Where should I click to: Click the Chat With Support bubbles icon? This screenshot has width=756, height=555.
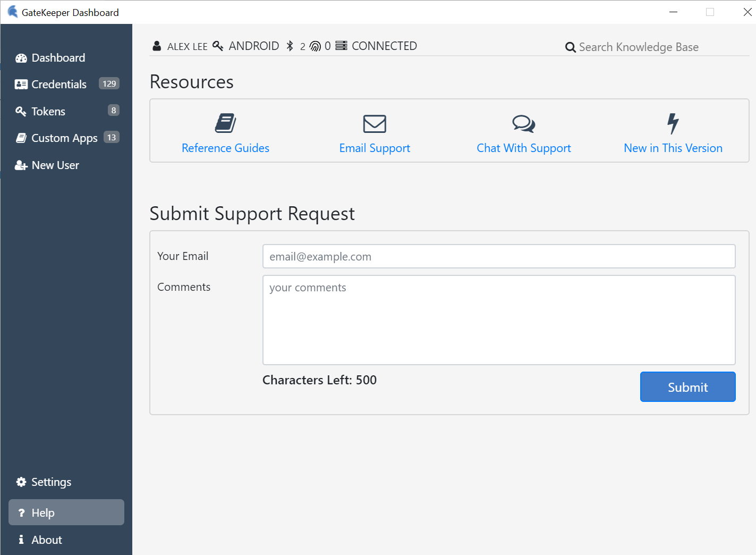tap(523, 123)
